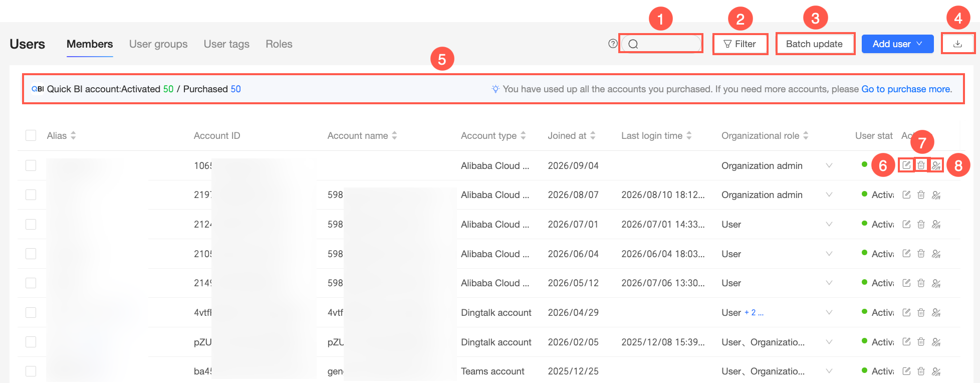This screenshot has height=383, width=980.
Task: Open Add user dropdown arrow
Action: click(919, 44)
